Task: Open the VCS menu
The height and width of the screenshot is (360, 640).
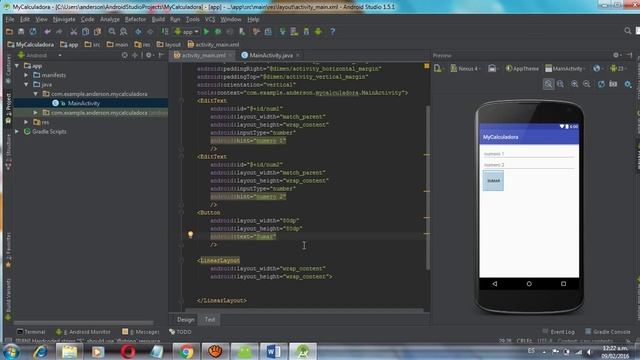Action: coord(210,19)
